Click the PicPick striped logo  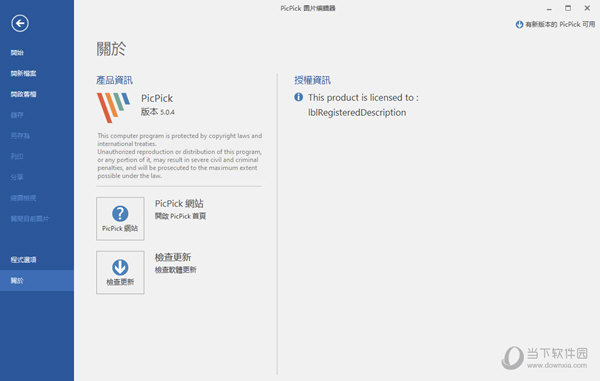tap(113, 107)
